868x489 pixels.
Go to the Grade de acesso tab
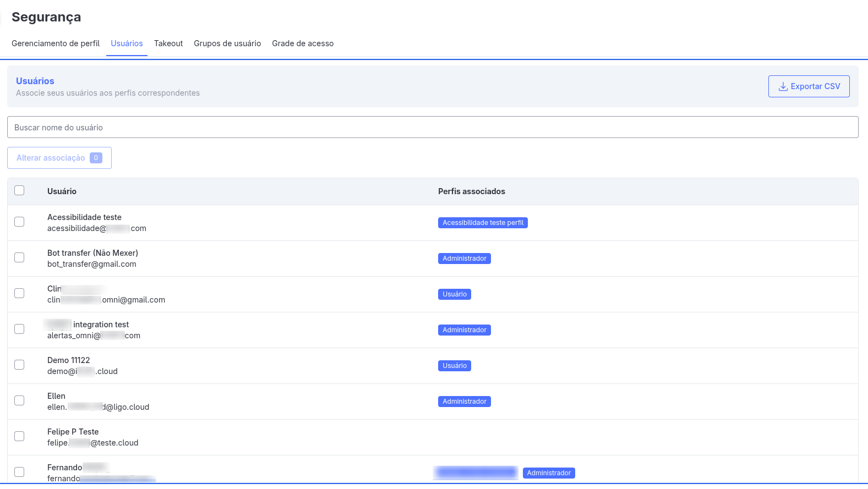click(303, 43)
